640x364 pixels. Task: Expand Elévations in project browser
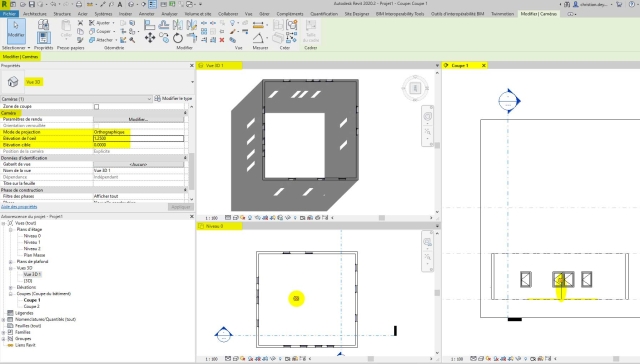click(x=11, y=287)
